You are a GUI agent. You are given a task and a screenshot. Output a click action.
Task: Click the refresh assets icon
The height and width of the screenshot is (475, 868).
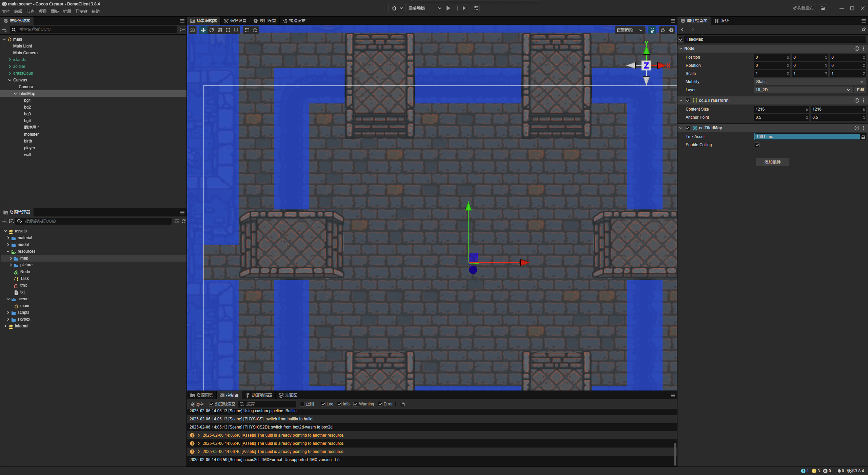[x=184, y=221]
